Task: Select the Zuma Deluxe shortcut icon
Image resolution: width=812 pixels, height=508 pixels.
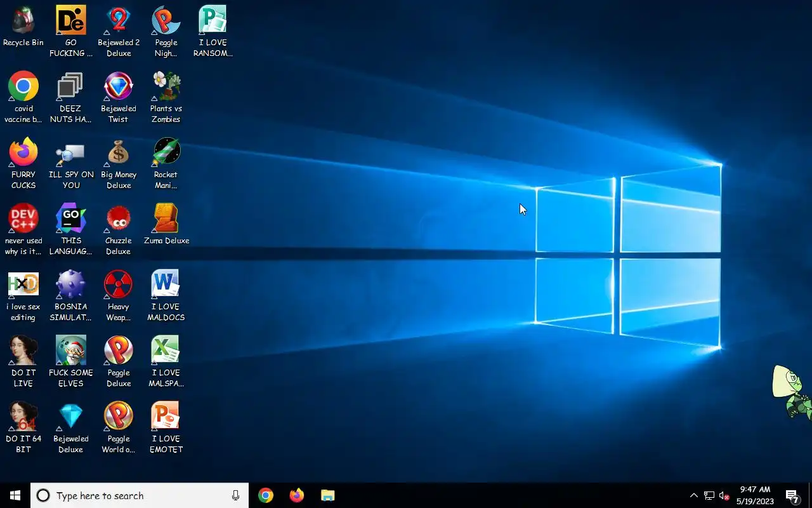Action: point(166,218)
